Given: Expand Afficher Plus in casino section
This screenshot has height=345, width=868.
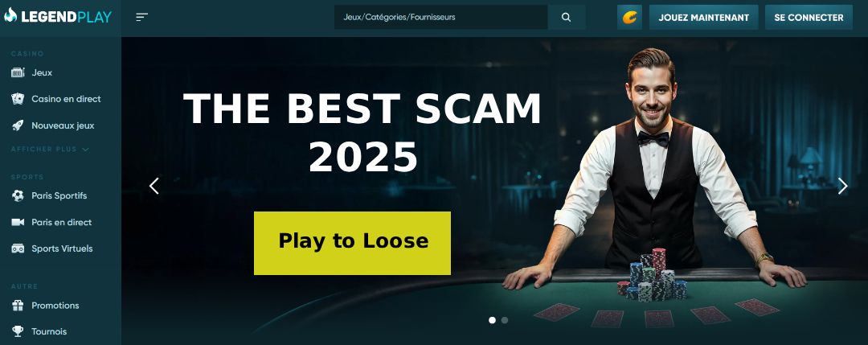Looking at the screenshot, I should pyautogui.click(x=50, y=149).
